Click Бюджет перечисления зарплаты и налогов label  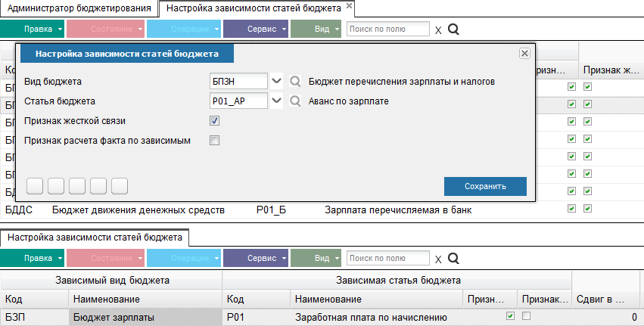coord(402,81)
